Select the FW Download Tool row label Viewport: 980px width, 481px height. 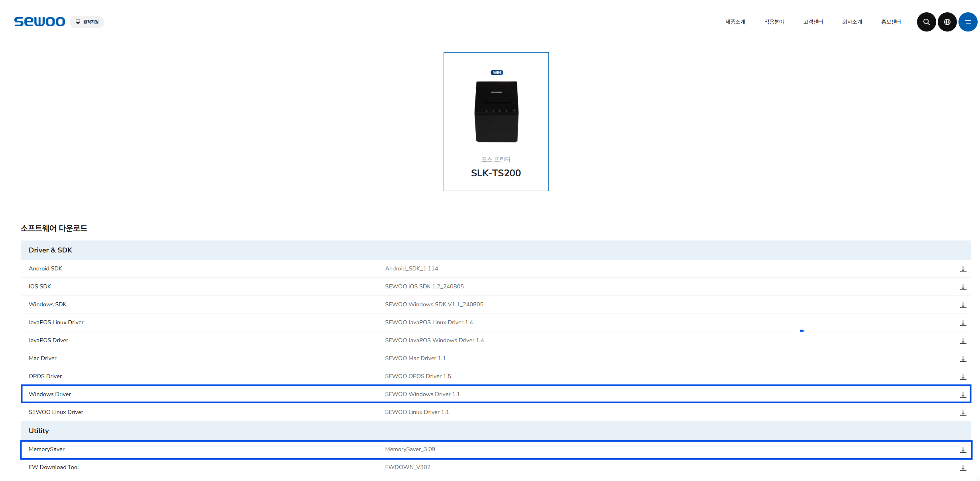pyautogui.click(x=54, y=467)
